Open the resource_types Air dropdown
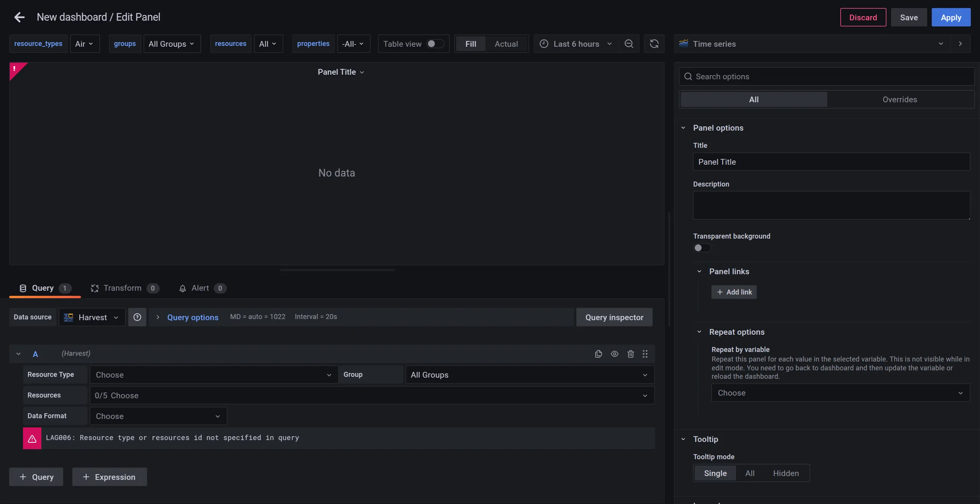Viewport: 980px width, 504px height. click(85, 44)
